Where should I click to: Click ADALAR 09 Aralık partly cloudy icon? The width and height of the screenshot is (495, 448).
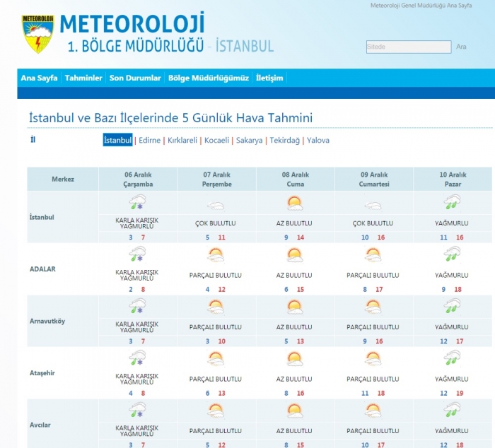point(373,255)
